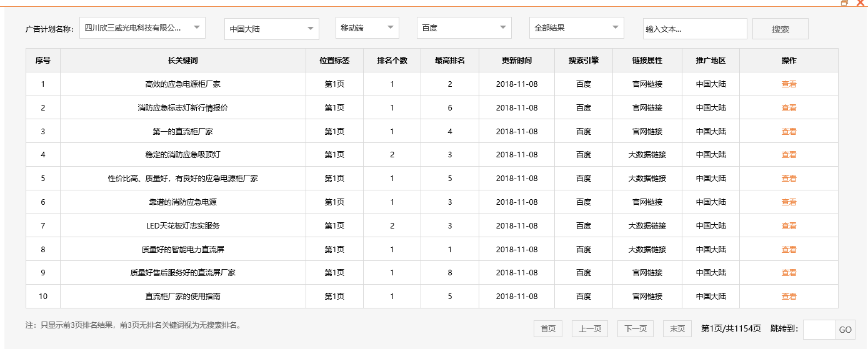The height and width of the screenshot is (349, 868).
Task: Select keyword 性价比高、质量好，有良好的应急电源柜厂家
Action: (x=183, y=179)
